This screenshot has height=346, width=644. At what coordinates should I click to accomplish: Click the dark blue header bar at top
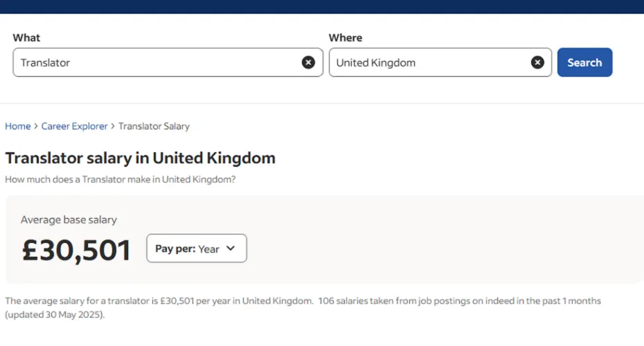click(x=322, y=6)
